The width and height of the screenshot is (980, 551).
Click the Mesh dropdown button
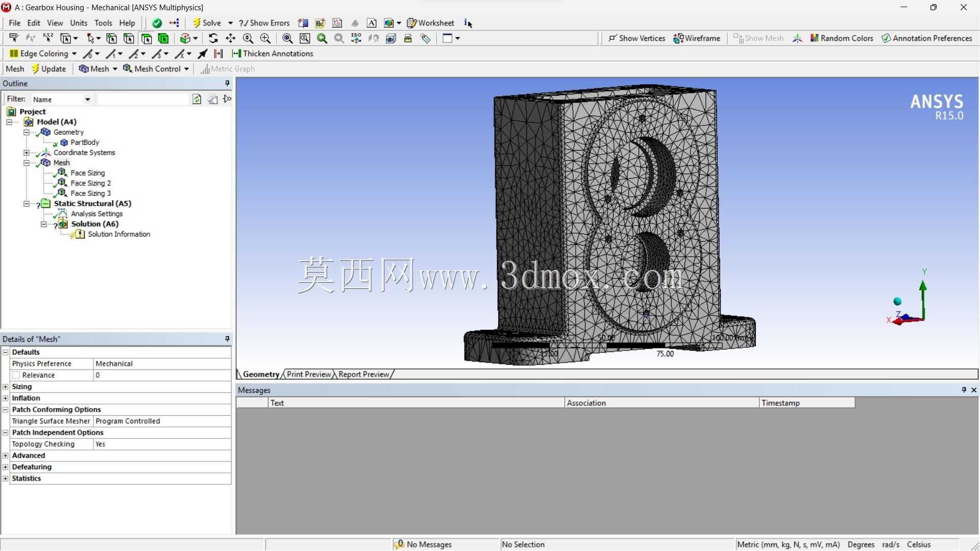(98, 69)
